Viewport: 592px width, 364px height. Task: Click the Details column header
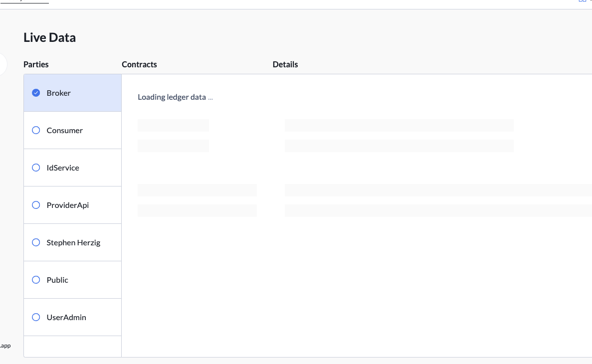point(285,64)
